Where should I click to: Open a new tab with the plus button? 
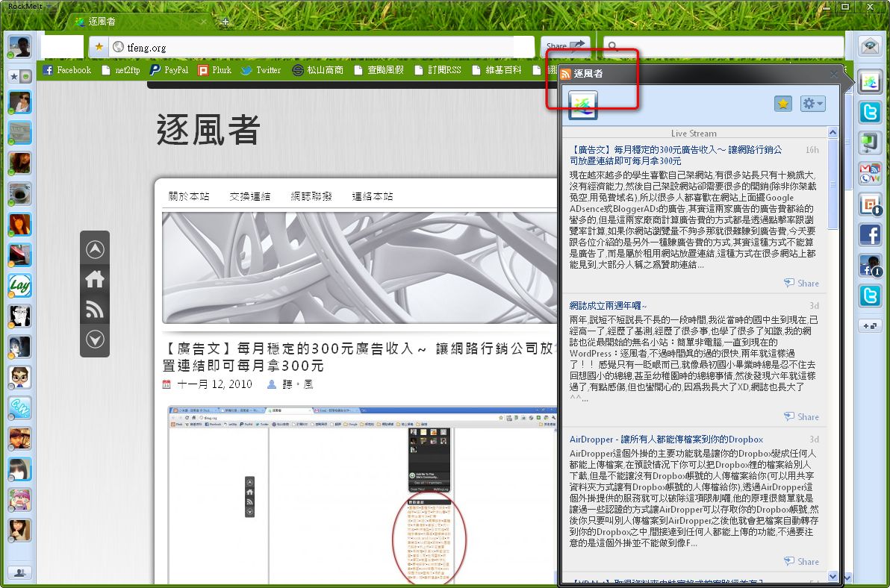[x=225, y=22]
